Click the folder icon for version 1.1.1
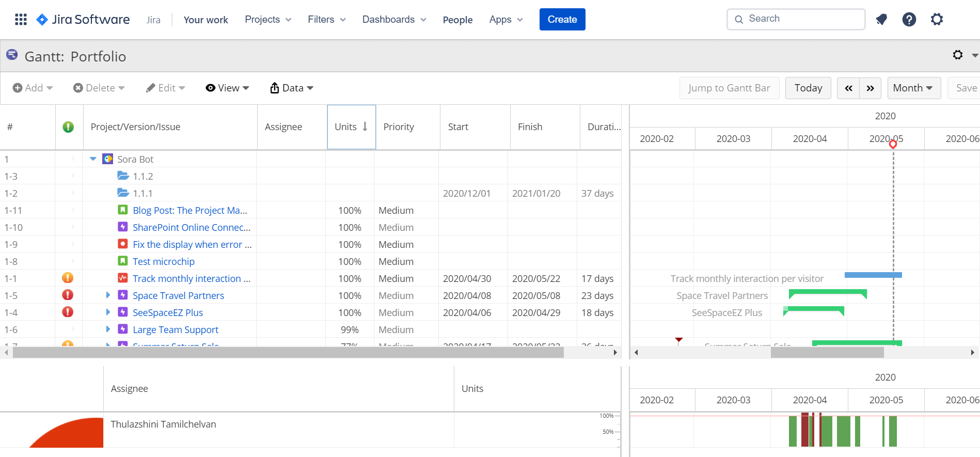Screen dimensions: 980x457 (123, 193)
